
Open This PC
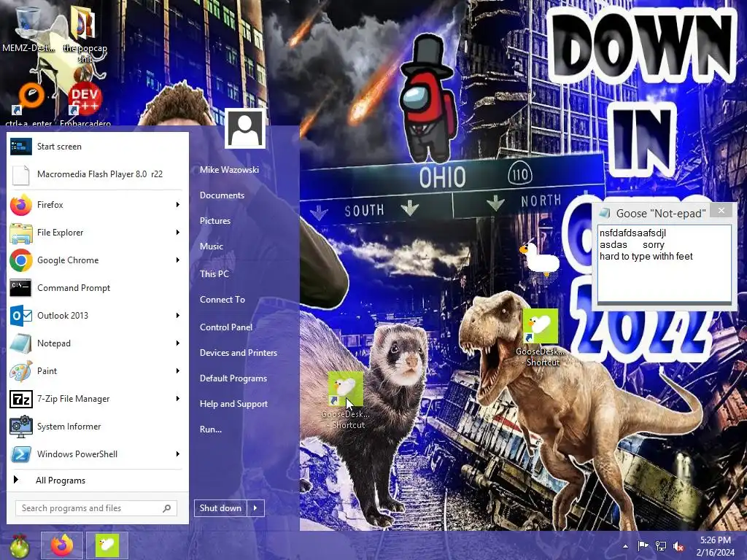214,274
